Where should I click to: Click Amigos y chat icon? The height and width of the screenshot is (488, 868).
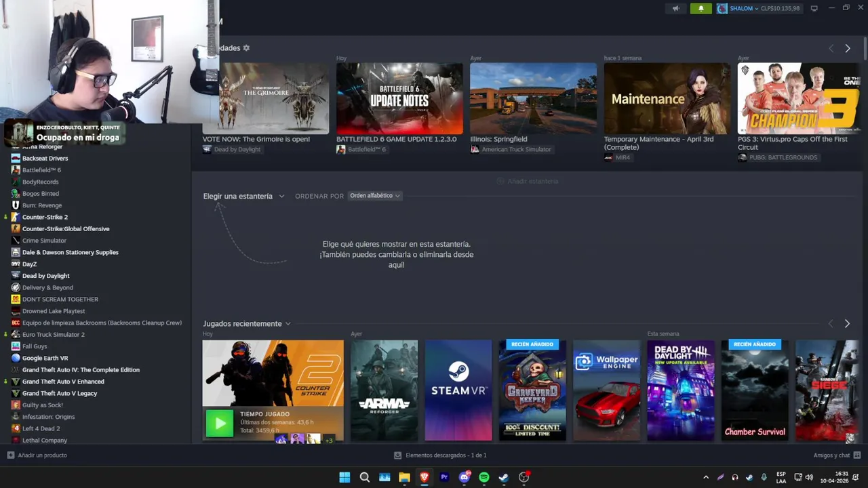(857, 455)
